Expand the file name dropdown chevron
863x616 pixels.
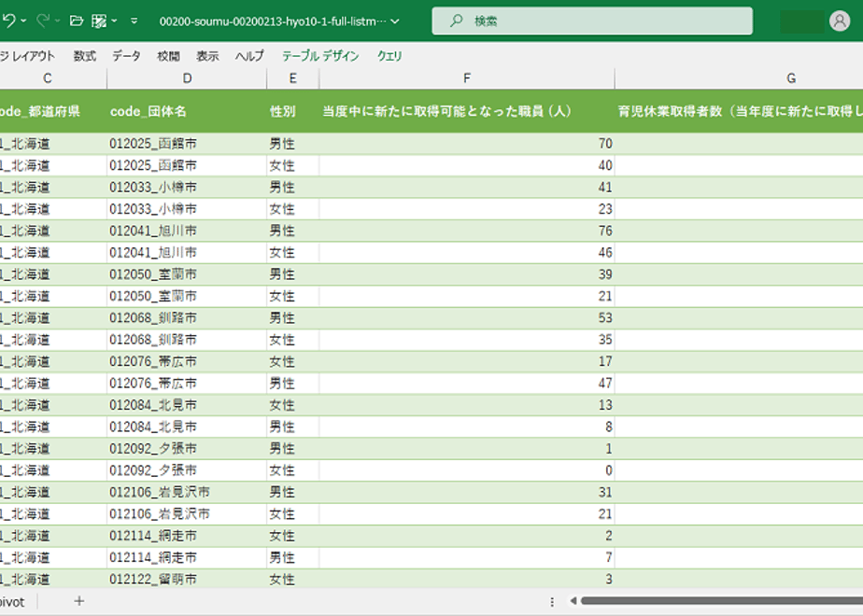point(395,21)
